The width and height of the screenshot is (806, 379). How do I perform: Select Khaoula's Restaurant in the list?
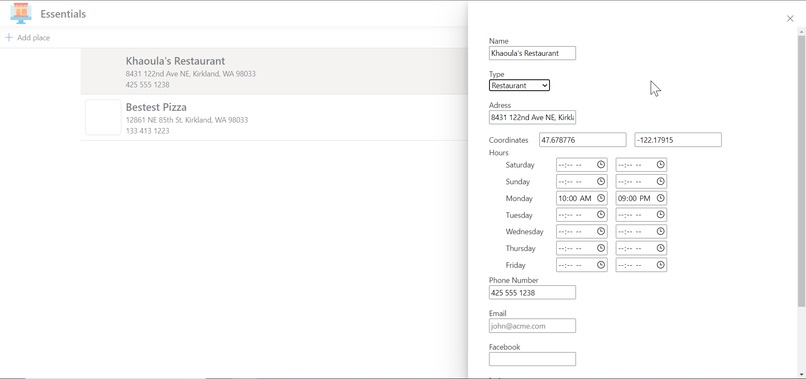[x=274, y=71]
